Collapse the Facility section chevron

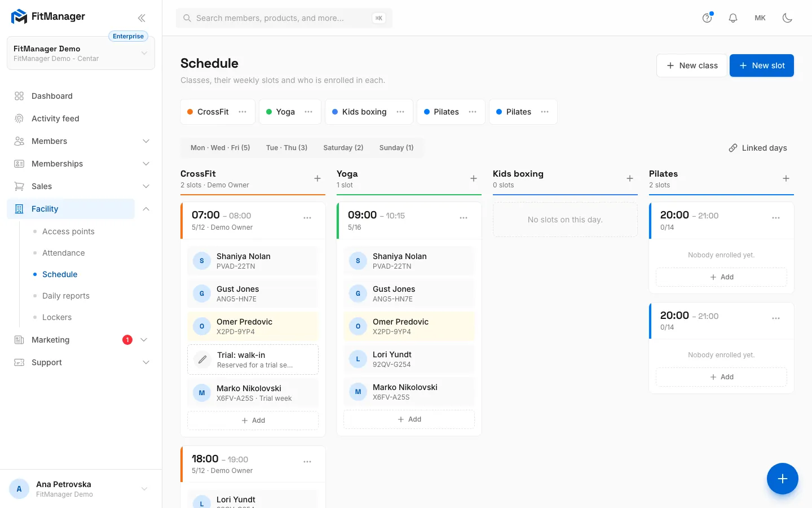click(x=146, y=209)
